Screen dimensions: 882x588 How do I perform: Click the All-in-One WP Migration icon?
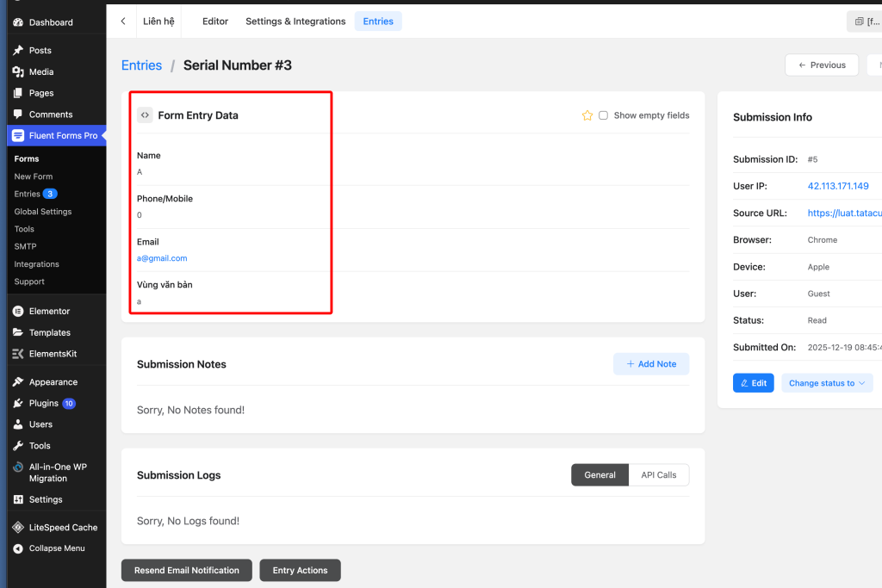pyautogui.click(x=18, y=467)
